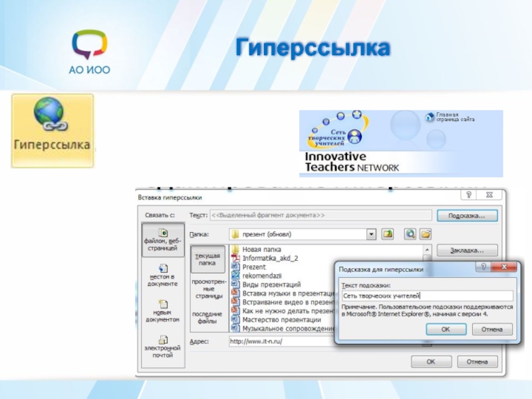Click the 'Текст подсказки' input field
532x399 pixels.
426,296
